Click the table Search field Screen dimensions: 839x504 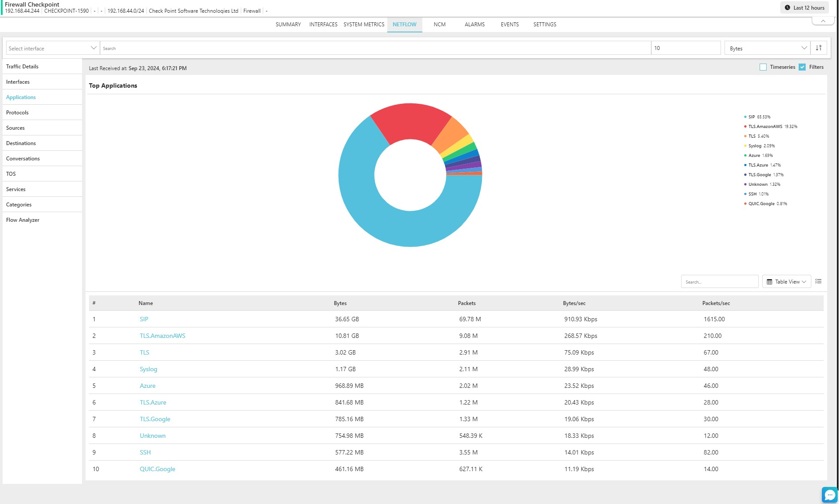click(x=719, y=282)
